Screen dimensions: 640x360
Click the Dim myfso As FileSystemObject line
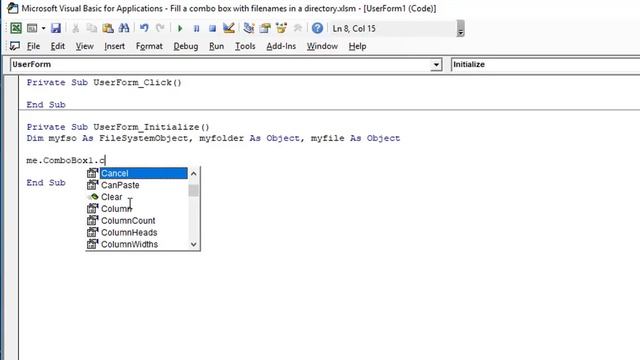click(213, 138)
